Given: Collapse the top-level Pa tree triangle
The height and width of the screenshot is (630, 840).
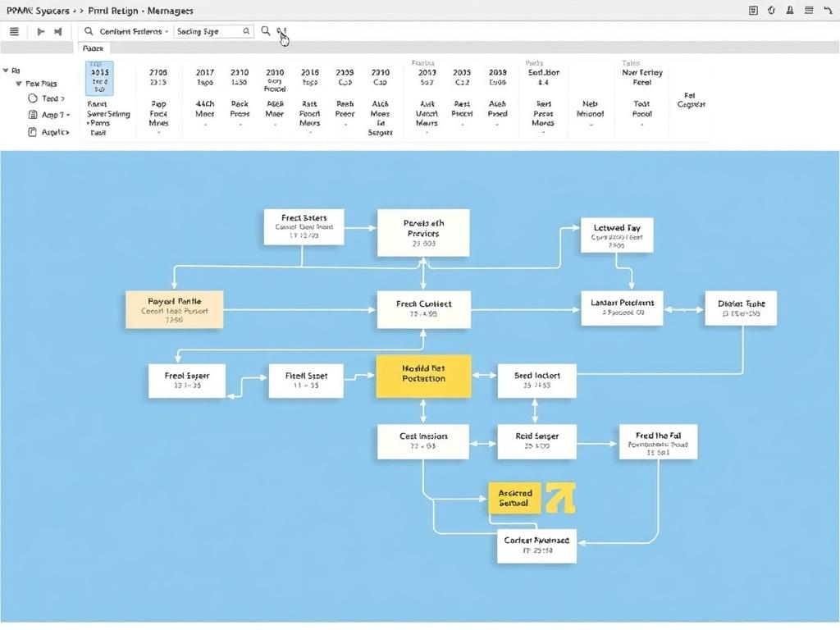Looking at the screenshot, I should pos(6,71).
